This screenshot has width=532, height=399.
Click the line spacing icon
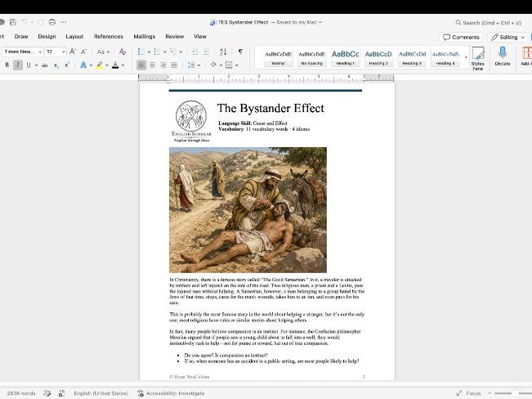pos(191,65)
